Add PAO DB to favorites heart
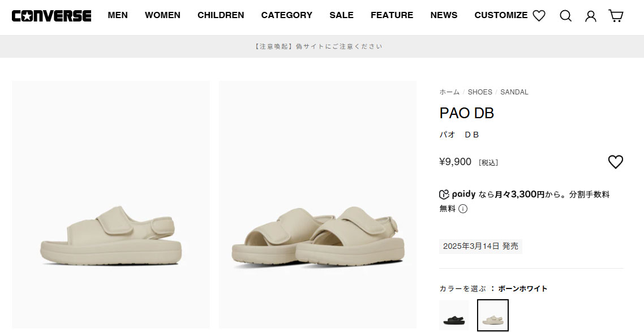Image resolution: width=644 pixels, height=332 pixels. 615,162
